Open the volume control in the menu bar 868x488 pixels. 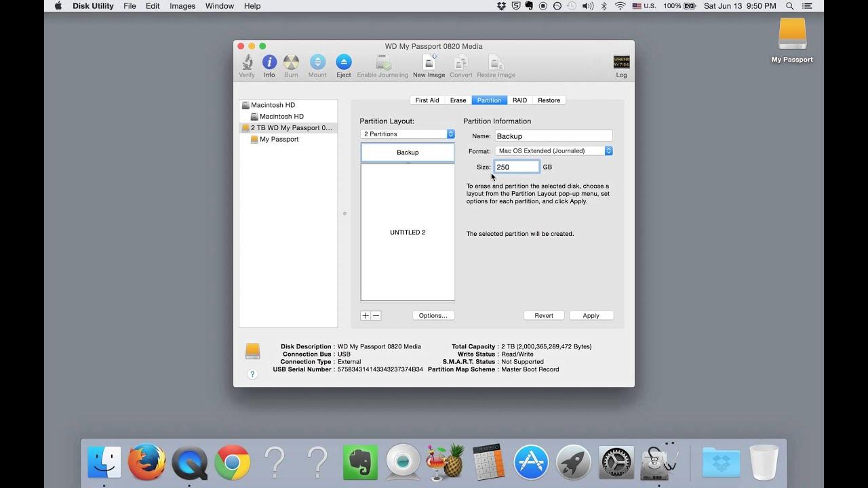[x=587, y=6]
